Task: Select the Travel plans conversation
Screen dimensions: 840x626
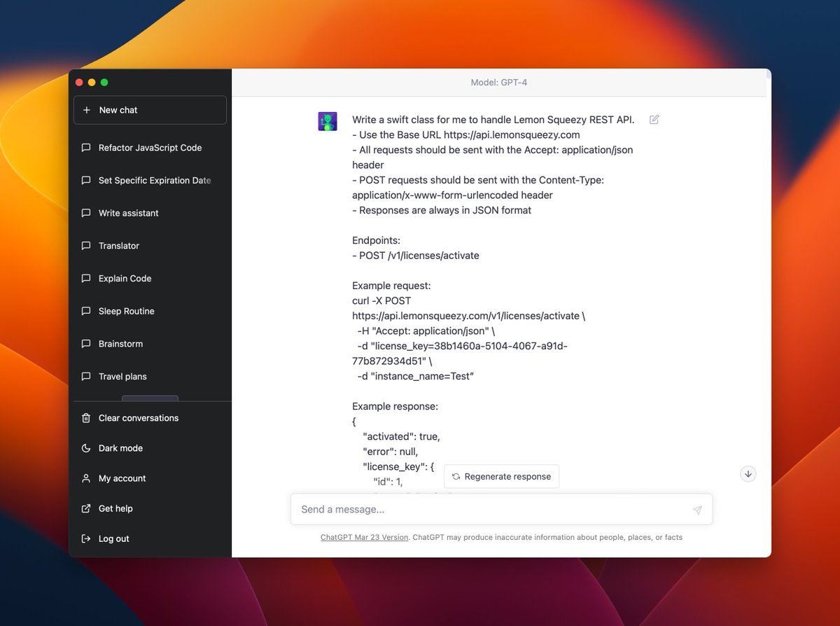Action: [x=150, y=376]
